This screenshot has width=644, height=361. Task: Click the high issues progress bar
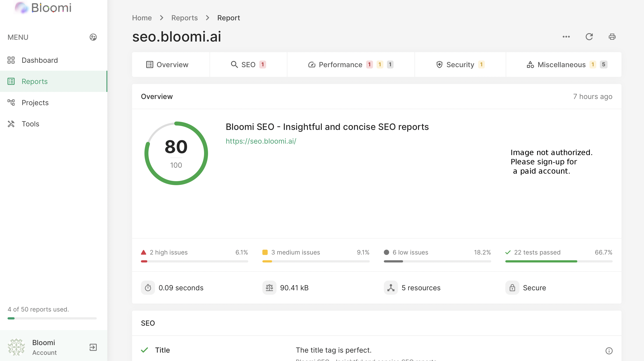point(195,261)
